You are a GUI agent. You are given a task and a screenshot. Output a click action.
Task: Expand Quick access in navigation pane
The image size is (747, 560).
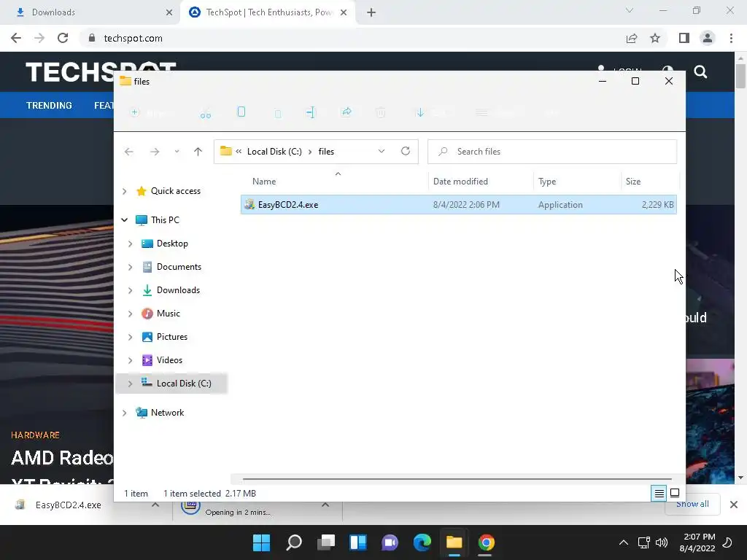[124, 192]
